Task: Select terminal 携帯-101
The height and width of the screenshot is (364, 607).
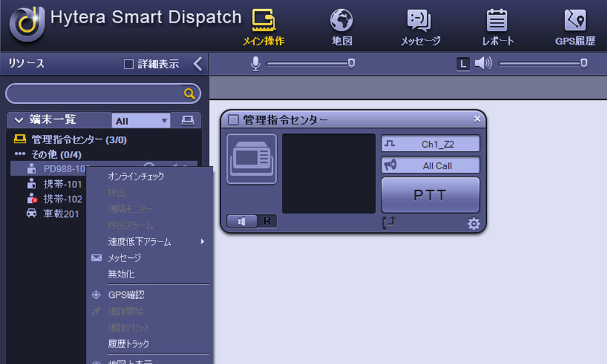Action: click(63, 184)
